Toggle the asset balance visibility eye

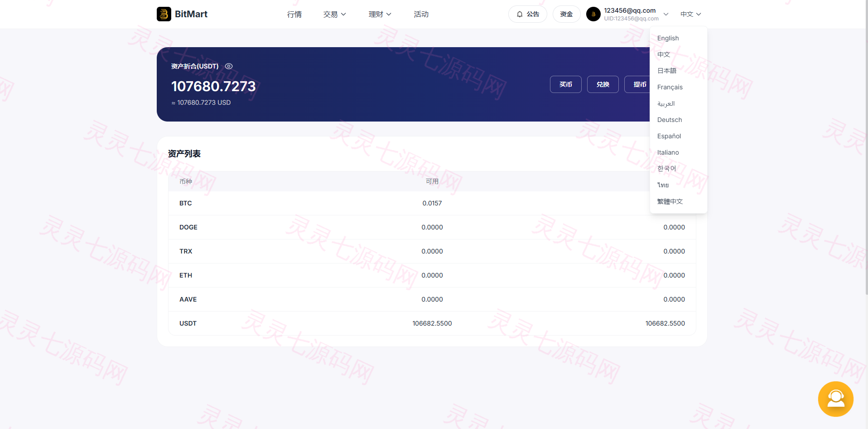tap(229, 66)
